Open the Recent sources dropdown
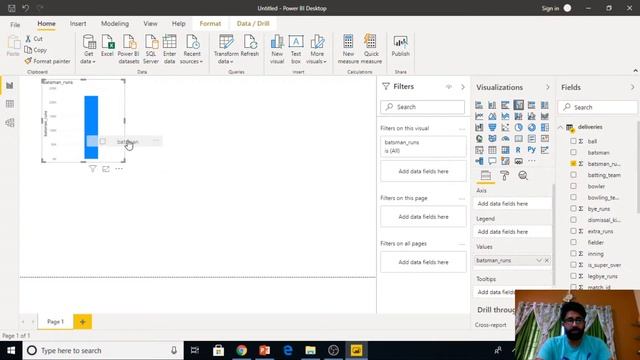Viewport: 640px width, 360px height. 191,49
